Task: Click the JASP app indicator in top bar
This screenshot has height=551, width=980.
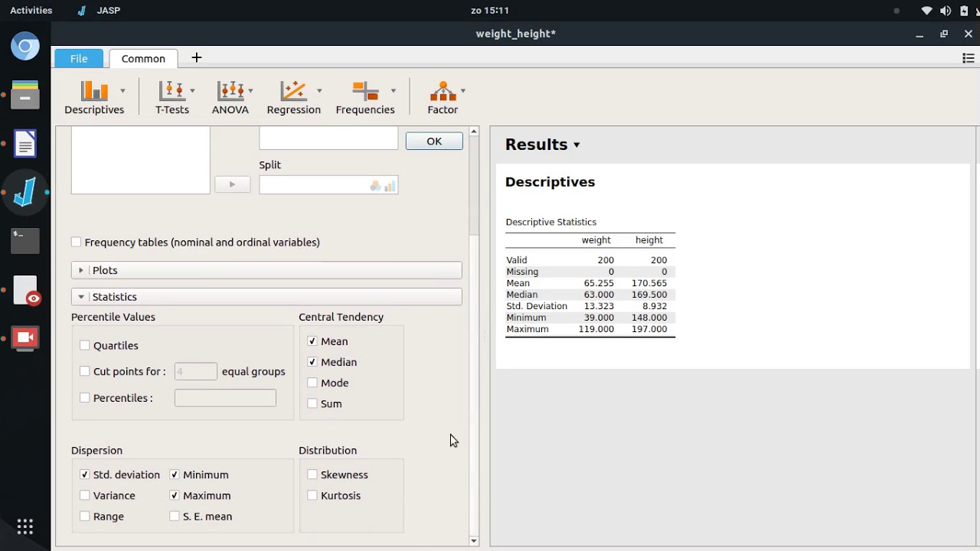Action: pos(100,11)
